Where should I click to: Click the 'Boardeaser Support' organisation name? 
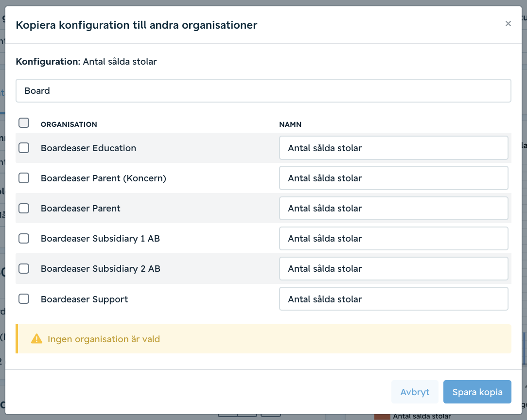point(85,299)
